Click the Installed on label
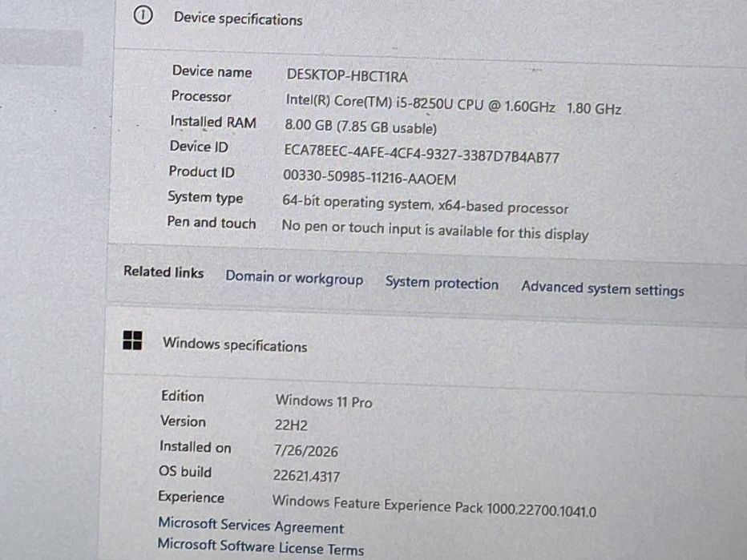747x560 pixels. coord(195,447)
